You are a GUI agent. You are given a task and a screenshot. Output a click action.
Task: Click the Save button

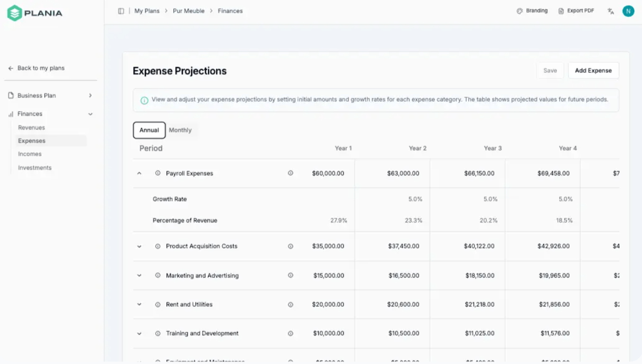click(x=550, y=71)
